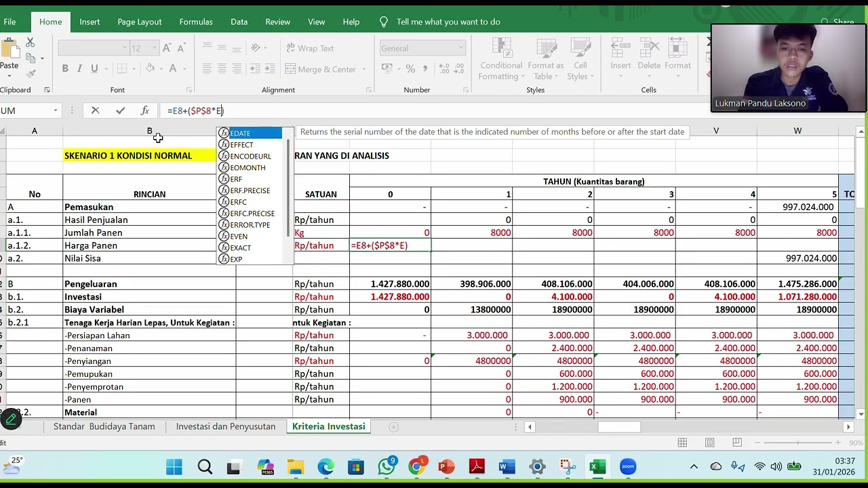The image size is (868, 488).
Task: Toggle Normal view in status bar
Action: [682, 443]
